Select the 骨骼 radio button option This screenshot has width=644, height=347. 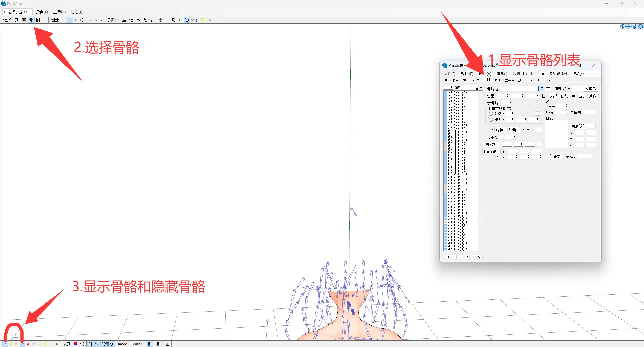[x=491, y=114]
